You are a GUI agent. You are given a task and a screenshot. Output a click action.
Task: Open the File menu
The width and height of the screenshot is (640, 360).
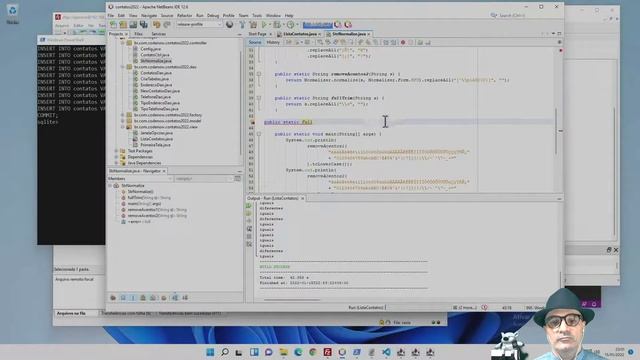coord(111,16)
